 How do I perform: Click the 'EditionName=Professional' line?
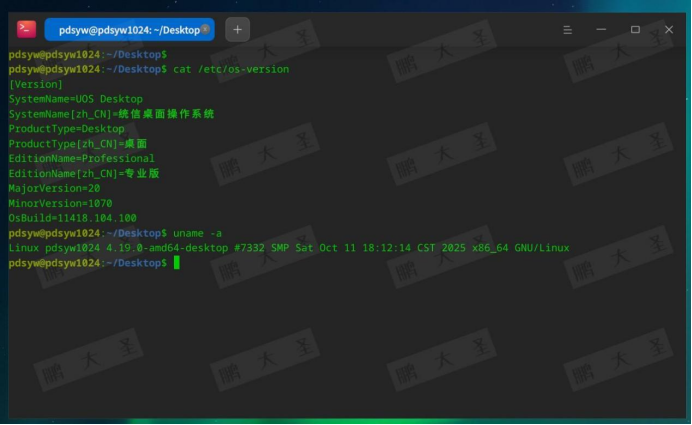[x=82, y=158]
